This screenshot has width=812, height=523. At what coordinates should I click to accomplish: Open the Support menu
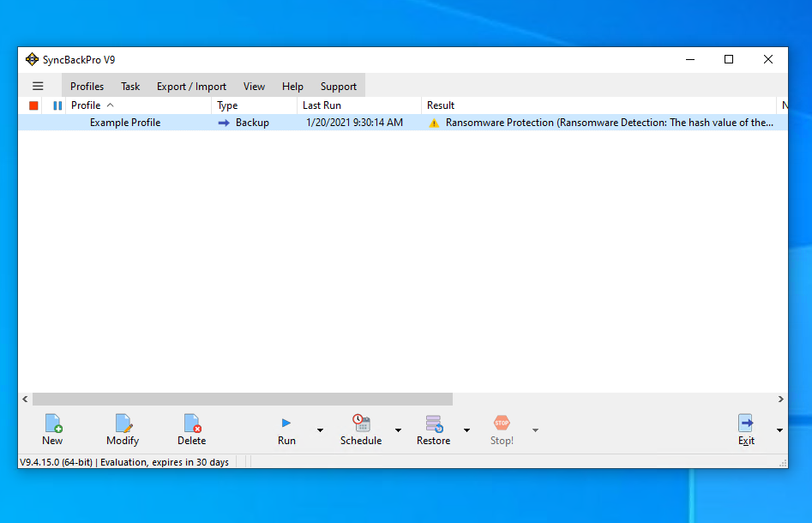click(339, 87)
